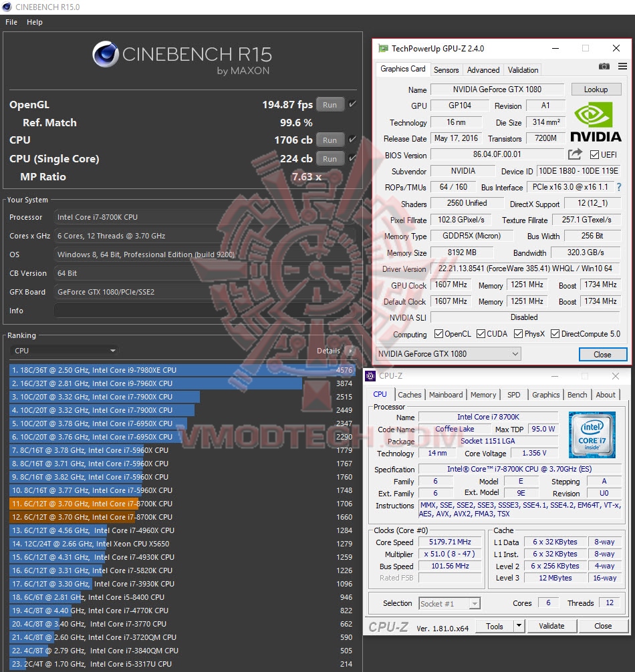Open the Help menu in Cinebench
Image resolution: width=635 pixels, height=672 pixels.
click(x=35, y=22)
